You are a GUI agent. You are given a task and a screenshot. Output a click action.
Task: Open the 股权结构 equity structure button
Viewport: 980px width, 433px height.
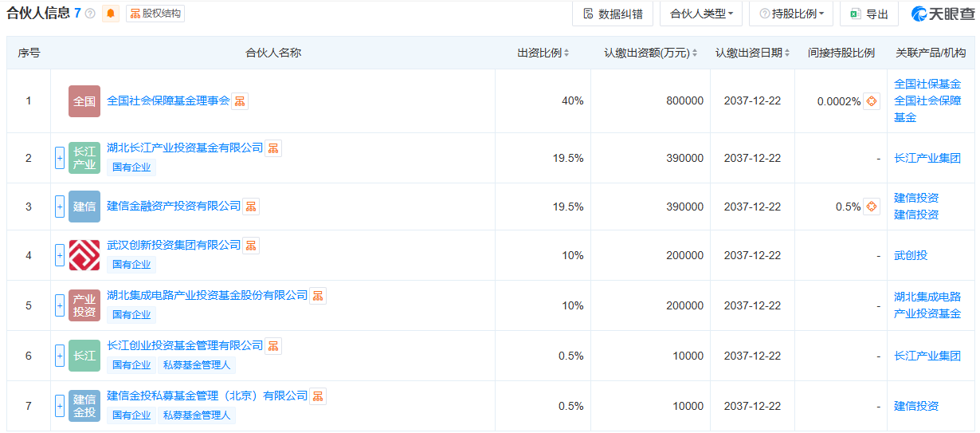click(x=155, y=14)
